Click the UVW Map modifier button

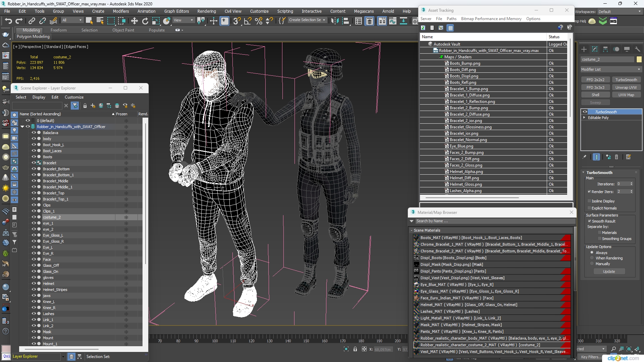tap(626, 95)
